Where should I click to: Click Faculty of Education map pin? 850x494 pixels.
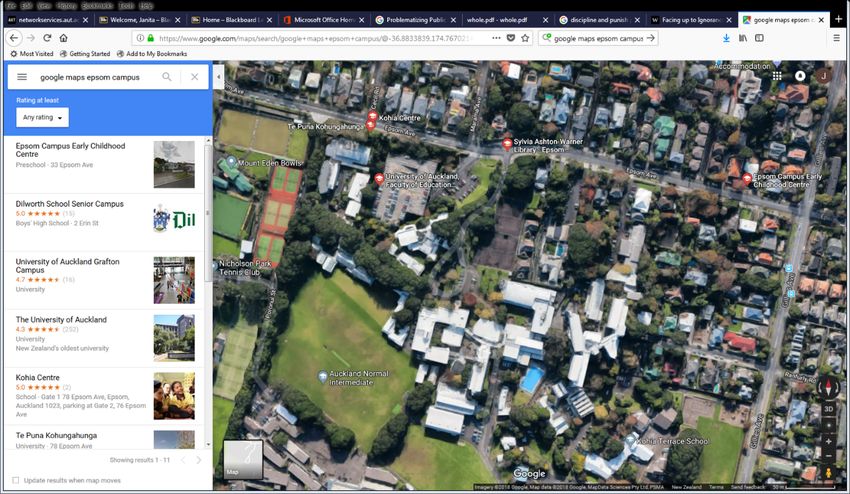pyautogui.click(x=379, y=178)
